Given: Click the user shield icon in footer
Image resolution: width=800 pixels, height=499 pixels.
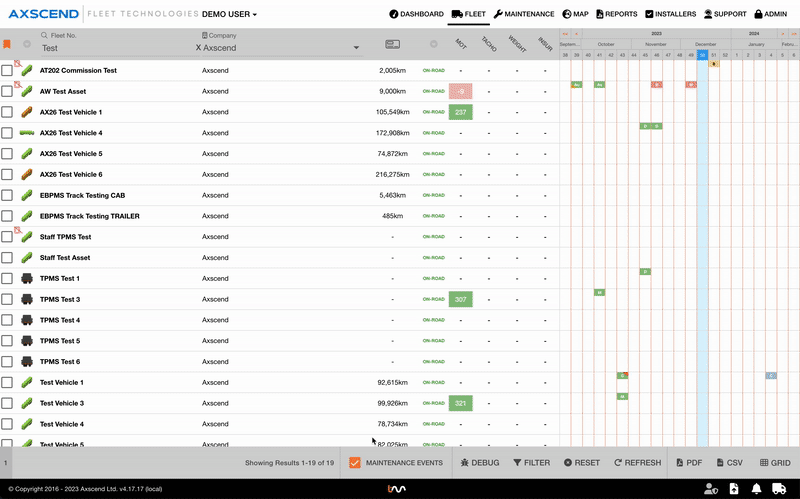Looking at the screenshot, I should pyautogui.click(x=710, y=488).
